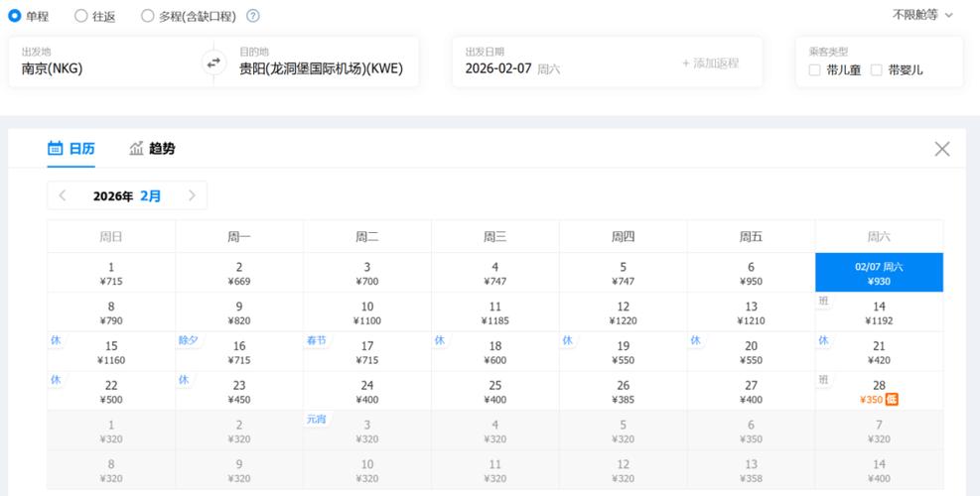Go to previous month arrow
This screenshot has height=496, width=980.
(63, 195)
